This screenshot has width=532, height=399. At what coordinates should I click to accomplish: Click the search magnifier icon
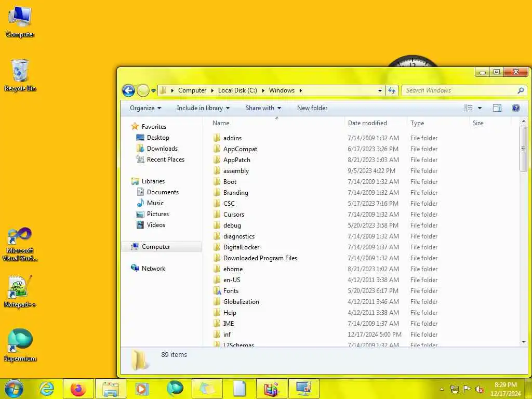click(521, 90)
